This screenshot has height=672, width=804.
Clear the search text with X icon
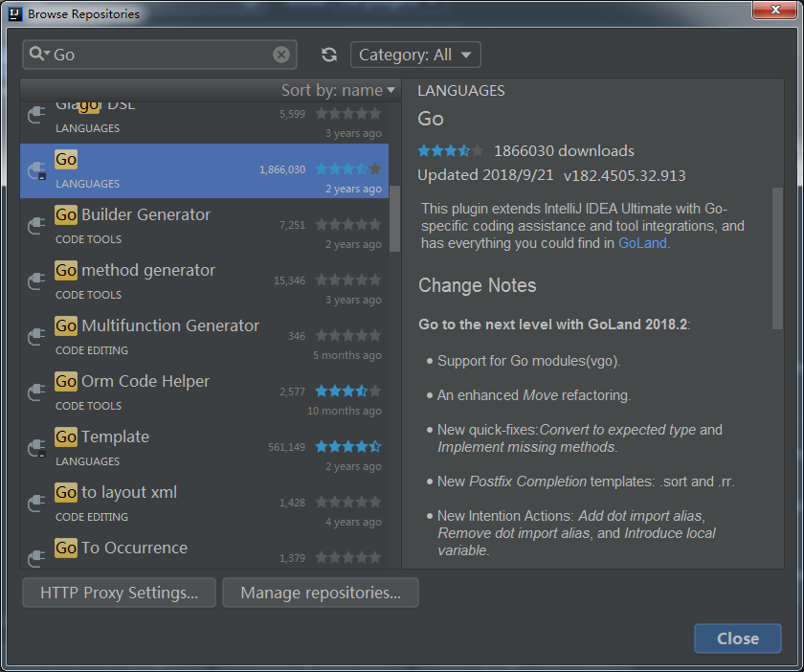(x=281, y=55)
